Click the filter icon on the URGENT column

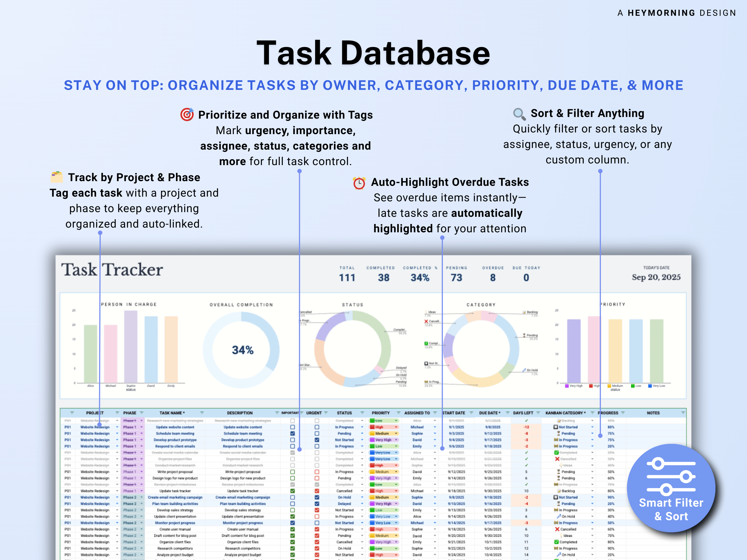pyautogui.click(x=326, y=413)
